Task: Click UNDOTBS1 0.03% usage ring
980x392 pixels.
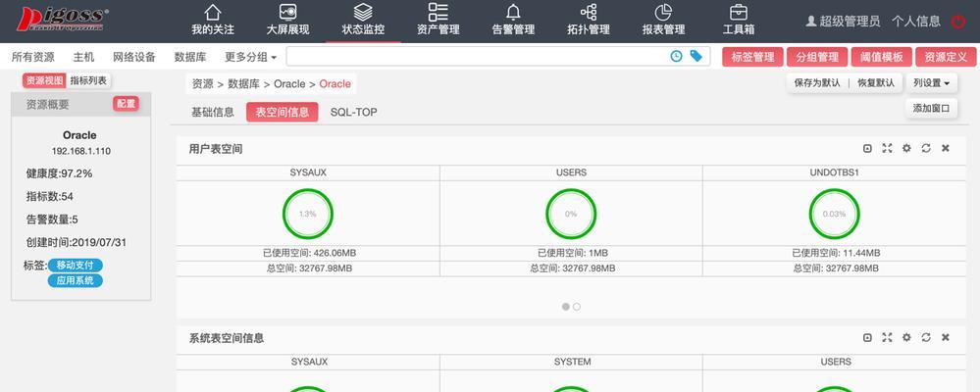Action: [835, 214]
